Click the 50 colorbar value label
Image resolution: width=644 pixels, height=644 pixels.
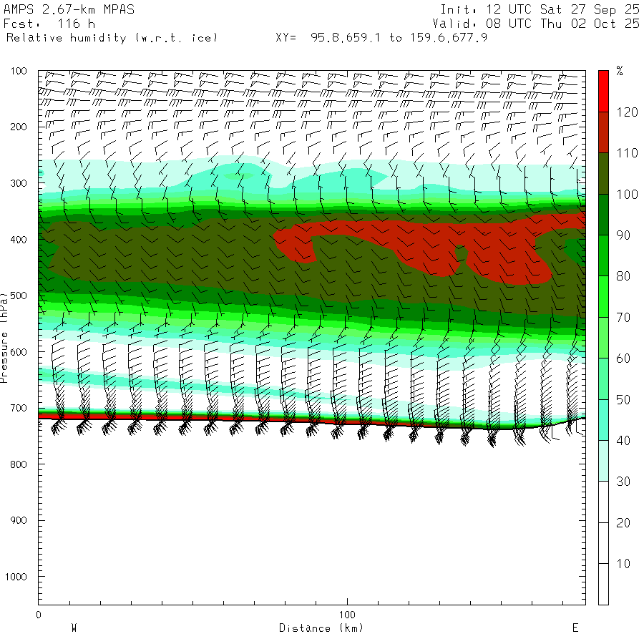coord(623,399)
